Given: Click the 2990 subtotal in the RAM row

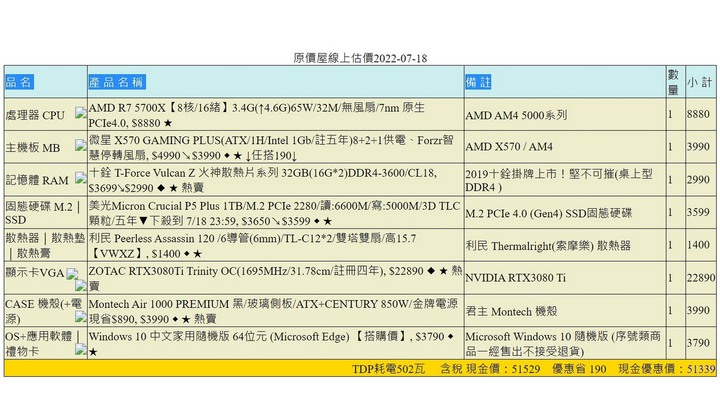Looking at the screenshot, I should [698, 180].
